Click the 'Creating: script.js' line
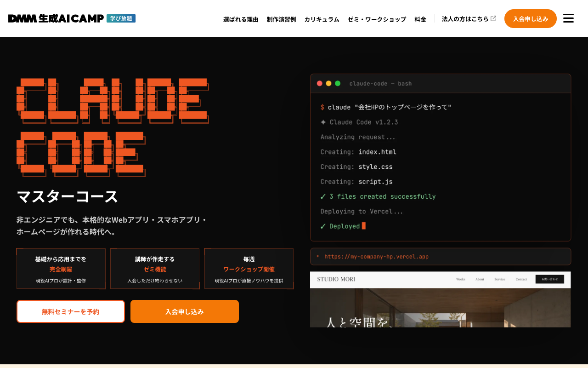Viewport: 588px width, 368px height. [x=356, y=182]
